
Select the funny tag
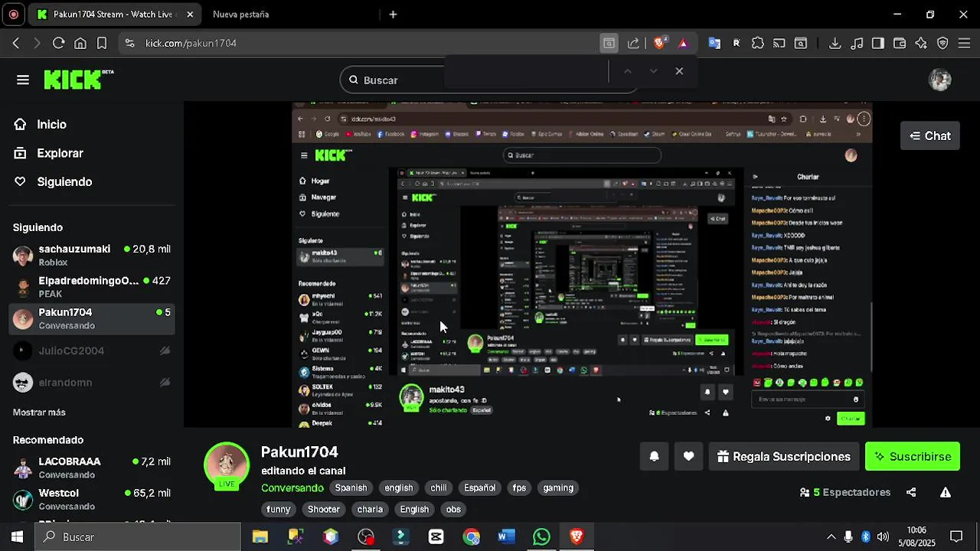[x=279, y=509]
